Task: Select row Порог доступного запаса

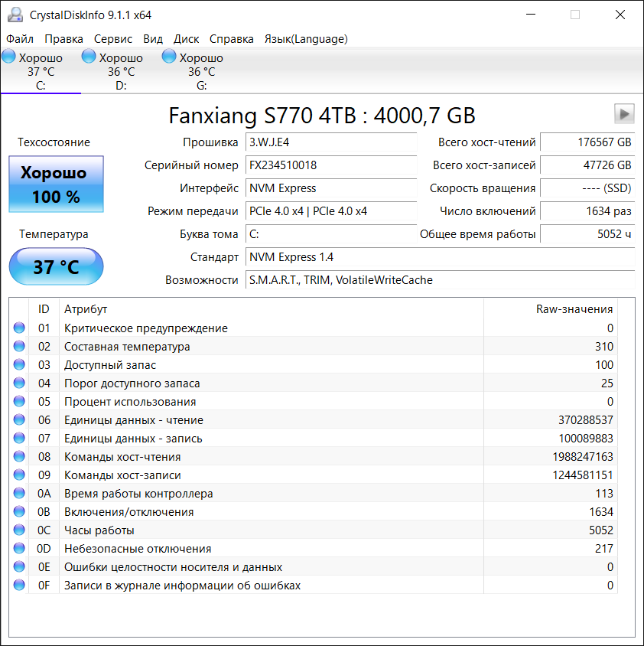Action: [314, 383]
